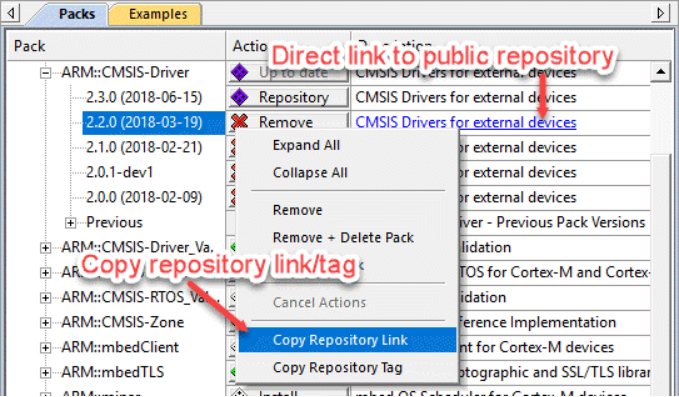Expand the ARM::CMSIS-Driver_Validation pack
The image size is (679, 397).
coord(45,248)
